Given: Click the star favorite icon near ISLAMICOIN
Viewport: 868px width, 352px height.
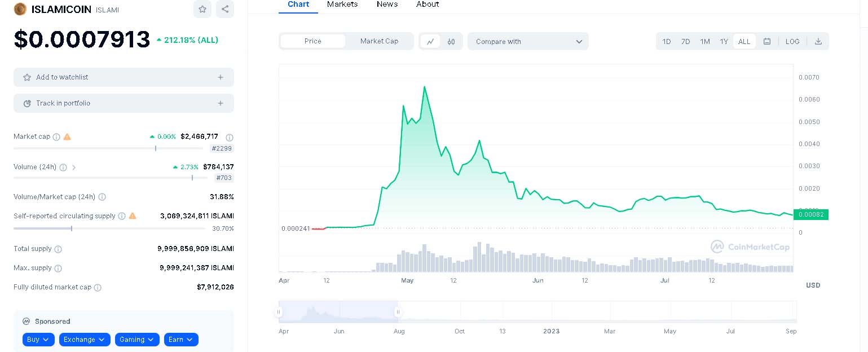Looking at the screenshot, I should tap(202, 9).
